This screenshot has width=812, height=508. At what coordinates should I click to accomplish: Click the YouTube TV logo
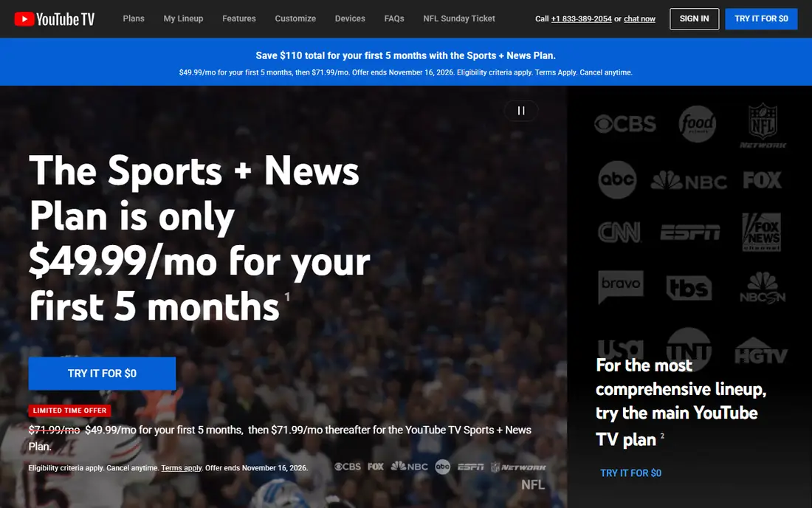point(55,19)
